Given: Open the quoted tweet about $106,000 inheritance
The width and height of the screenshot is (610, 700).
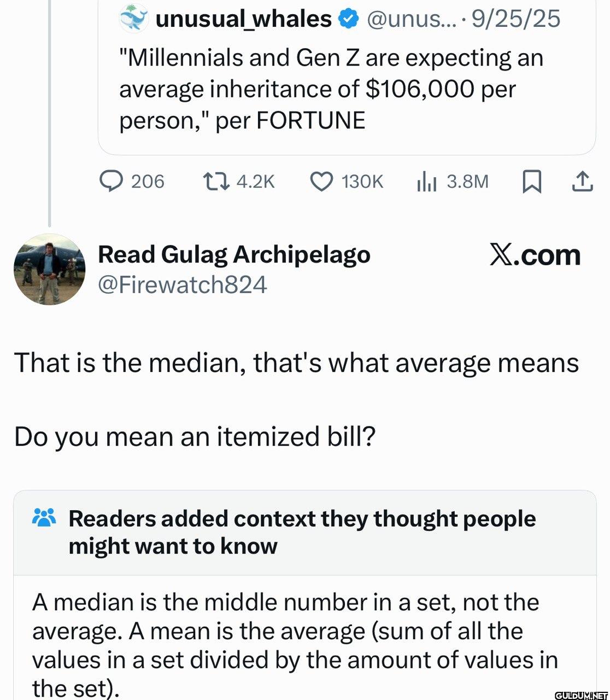Looking at the screenshot, I should coord(331,89).
